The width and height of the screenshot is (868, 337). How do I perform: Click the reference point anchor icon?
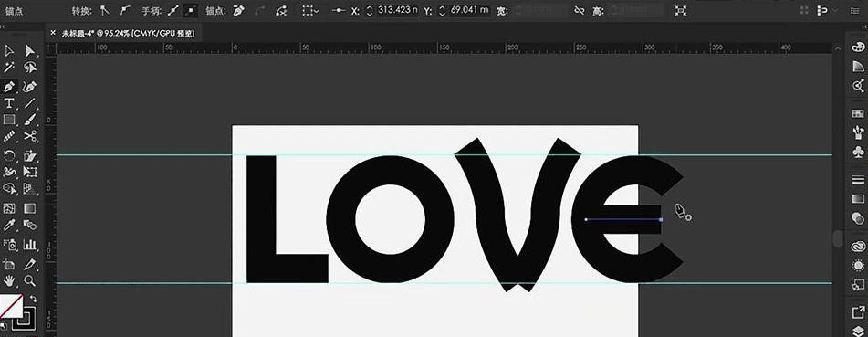(x=339, y=11)
